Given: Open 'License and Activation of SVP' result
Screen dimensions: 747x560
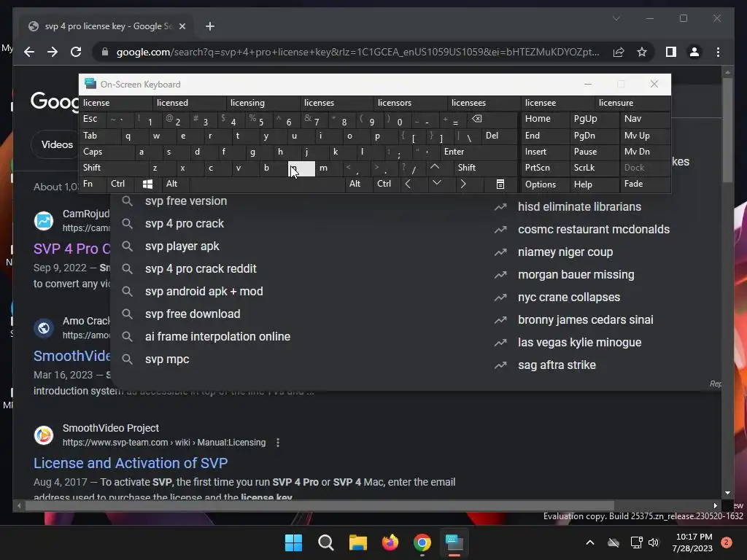Looking at the screenshot, I should [x=131, y=463].
